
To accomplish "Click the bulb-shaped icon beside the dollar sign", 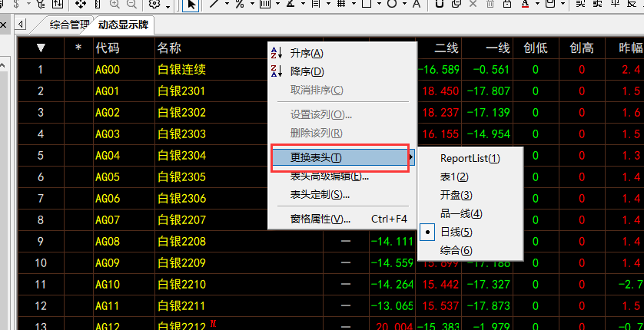I will click(x=41, y=4).
